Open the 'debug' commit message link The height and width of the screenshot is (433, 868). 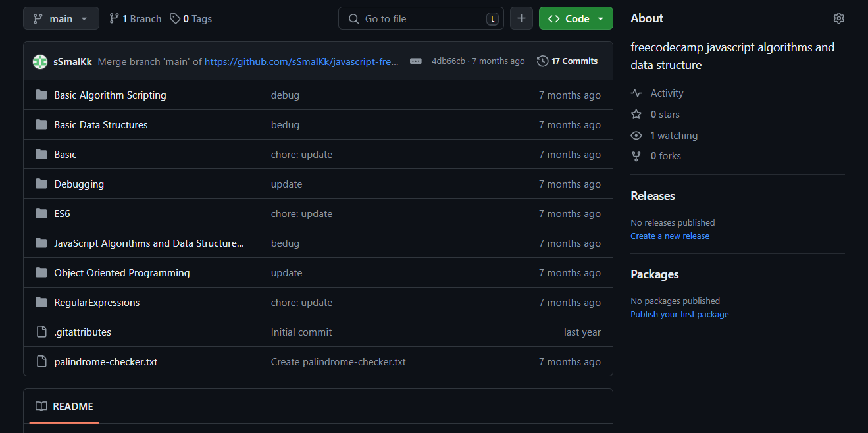click(285, 95)
